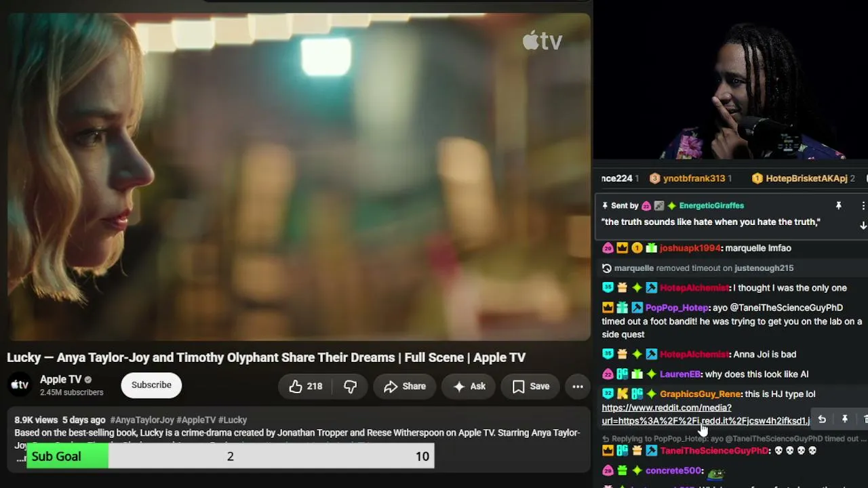
Task: Click the Sub Goal progress bar
Action: tap(231, 456)
